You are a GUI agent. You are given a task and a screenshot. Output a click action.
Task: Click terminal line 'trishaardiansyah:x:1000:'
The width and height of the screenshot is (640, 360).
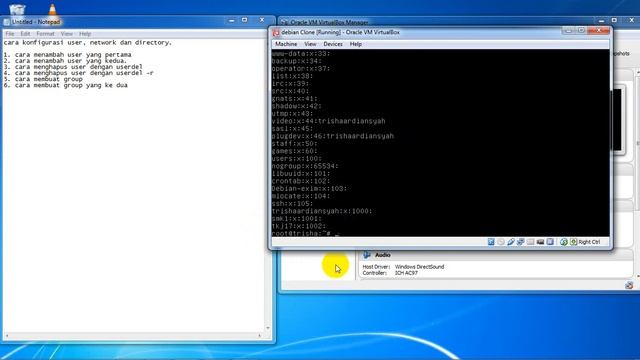(x=322, y=211)
